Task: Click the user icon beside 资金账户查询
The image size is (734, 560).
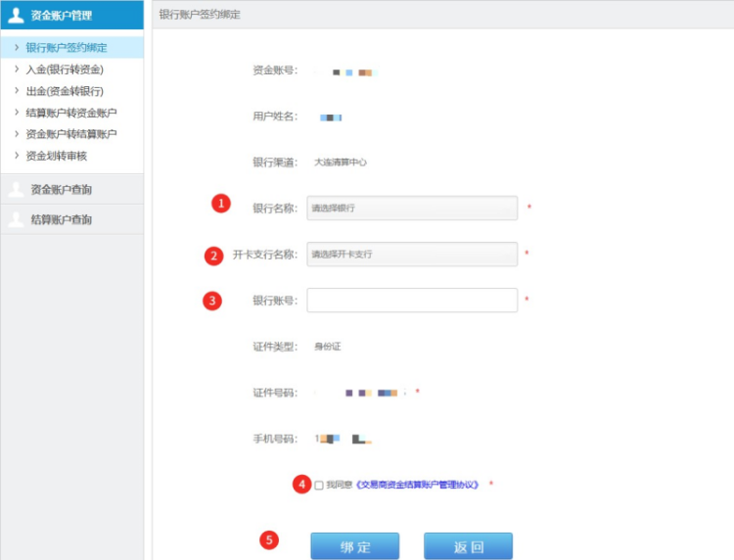Action: pyautogui.click(x=16, y=189)
